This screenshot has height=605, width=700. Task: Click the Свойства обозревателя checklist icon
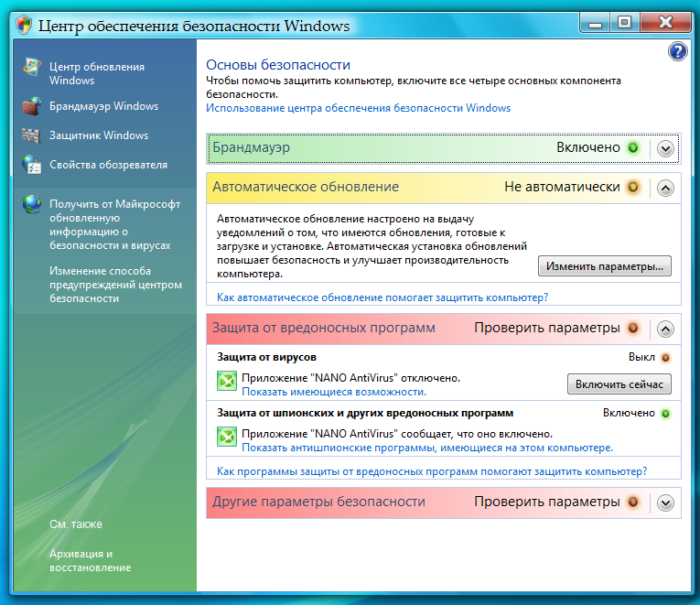coord(32,165)
